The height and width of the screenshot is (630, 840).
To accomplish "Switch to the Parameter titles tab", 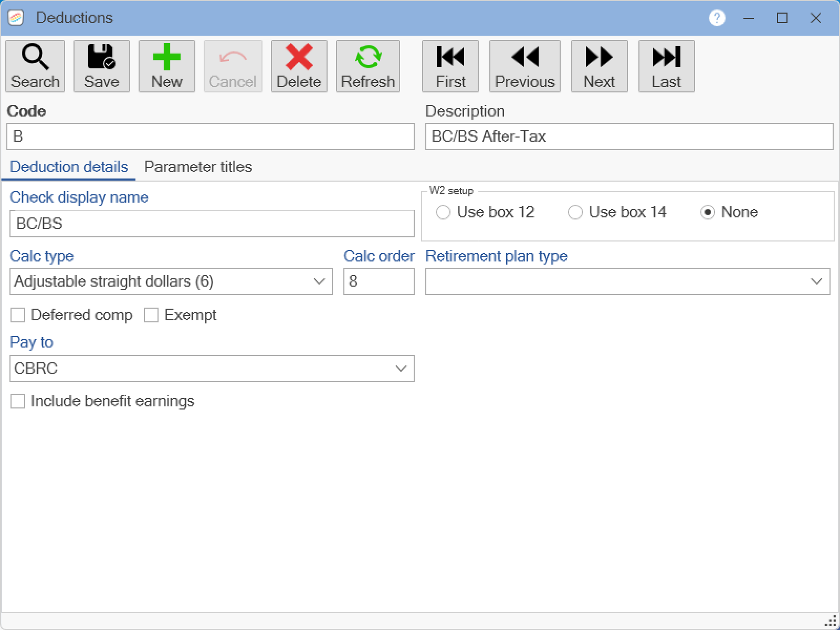I will (x=198, y=167).
